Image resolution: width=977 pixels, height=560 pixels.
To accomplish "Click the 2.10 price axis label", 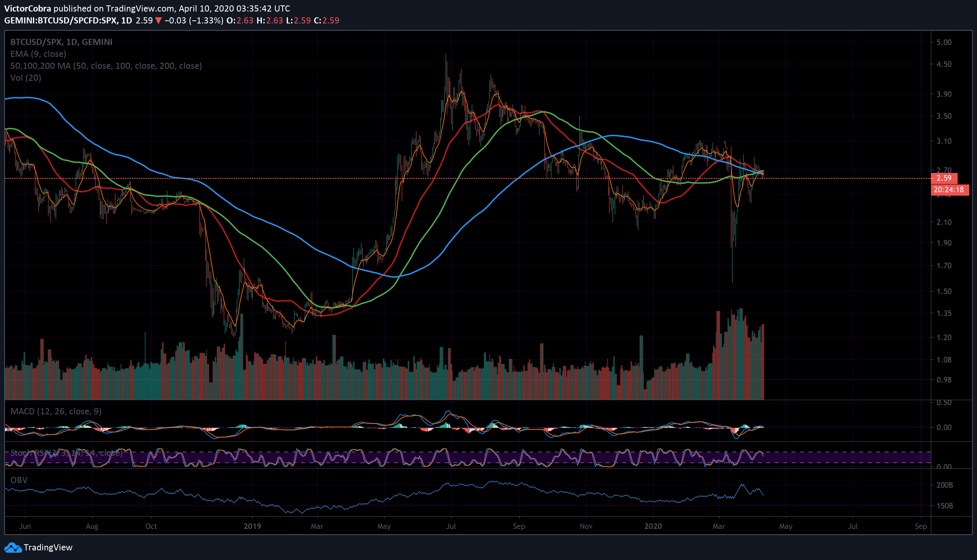I will pos(944,222).
